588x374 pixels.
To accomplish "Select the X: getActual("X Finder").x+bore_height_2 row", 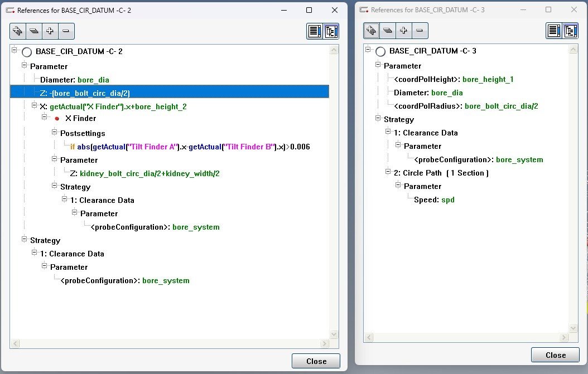I will coord(113,107).
